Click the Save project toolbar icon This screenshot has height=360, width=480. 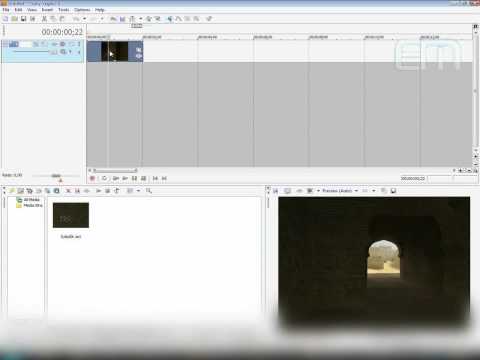coord(23,19)
